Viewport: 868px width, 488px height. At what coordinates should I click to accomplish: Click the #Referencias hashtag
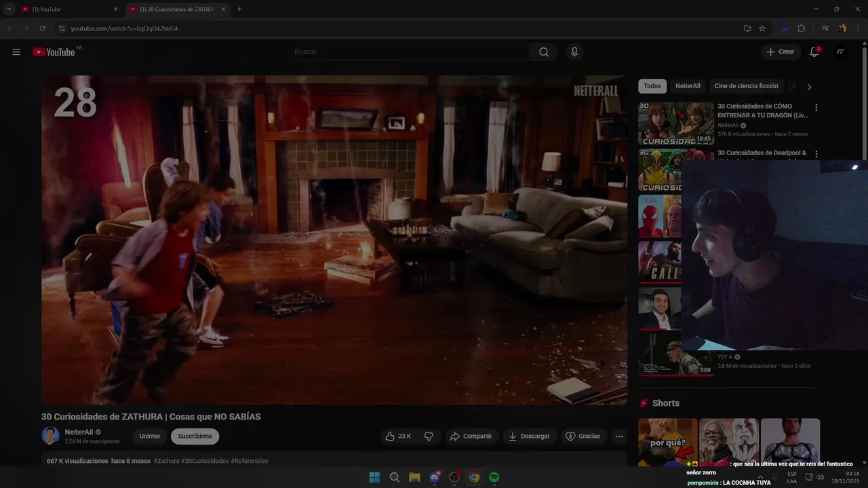[250, 461]
